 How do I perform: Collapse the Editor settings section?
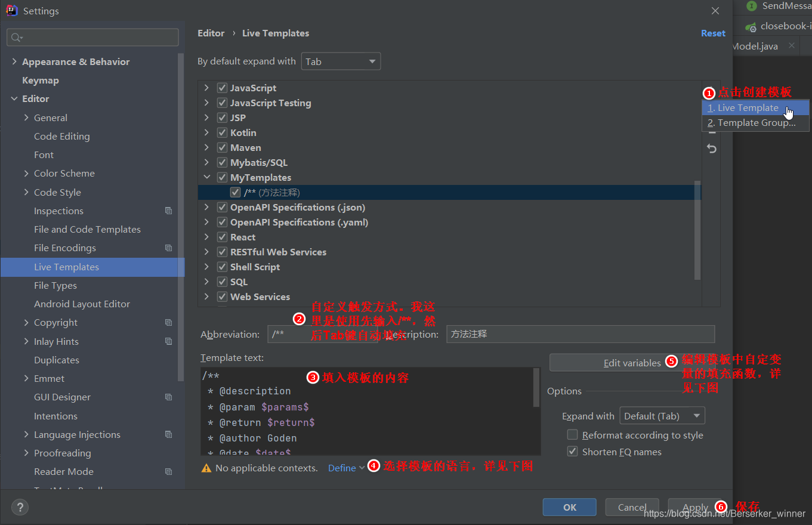14,98
